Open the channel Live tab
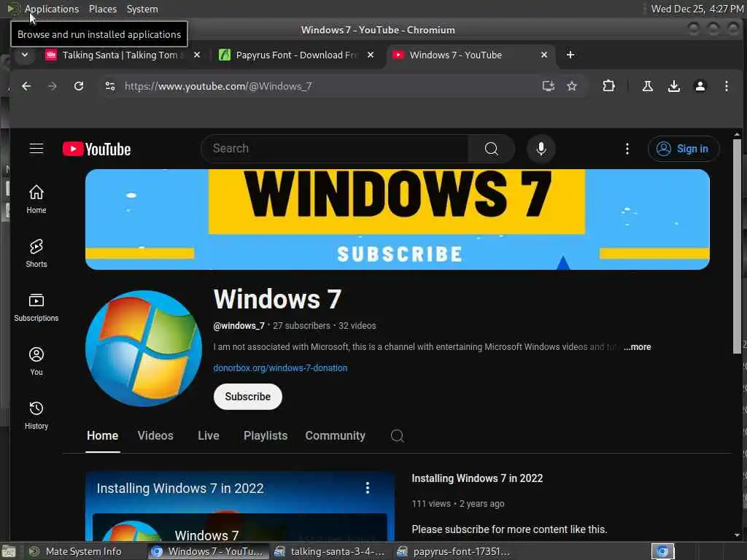This screenshot has height=560, width=747. 208,435
